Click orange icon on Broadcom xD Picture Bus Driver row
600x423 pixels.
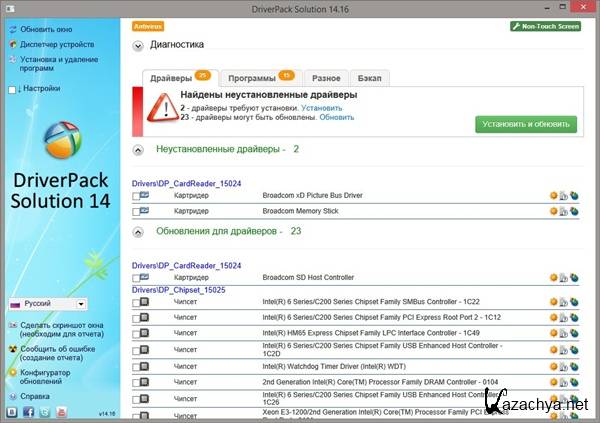pos(553,196)
